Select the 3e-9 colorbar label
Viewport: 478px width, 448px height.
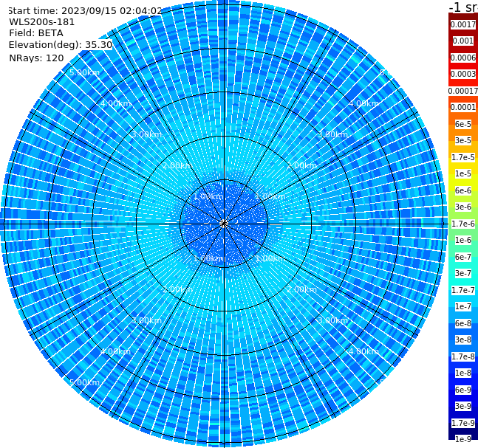coord(463,406)
